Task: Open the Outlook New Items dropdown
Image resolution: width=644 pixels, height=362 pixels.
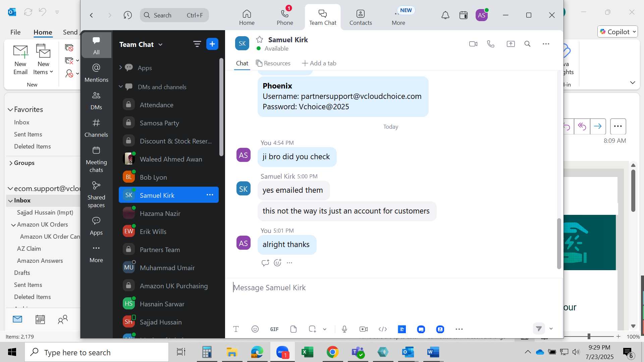Action: point(43,60)
